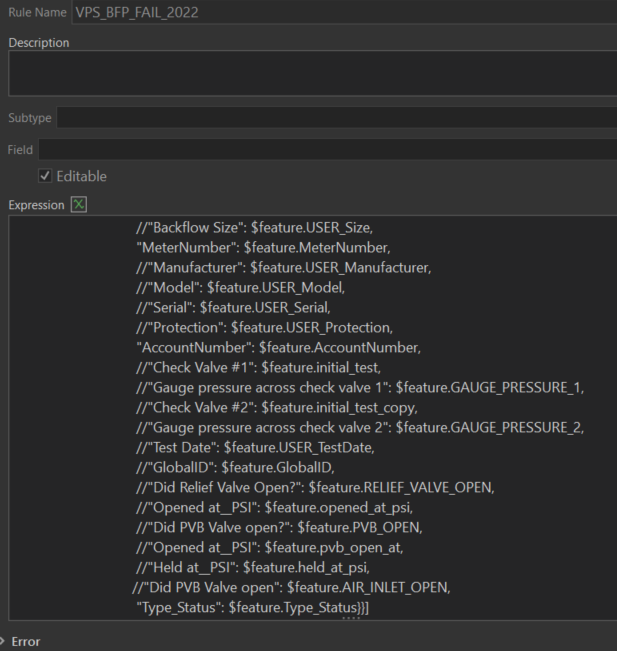617x651 pixels.
Task: Click the commented Test Date line
Action: pyautogui.click(x=254, y=447)
